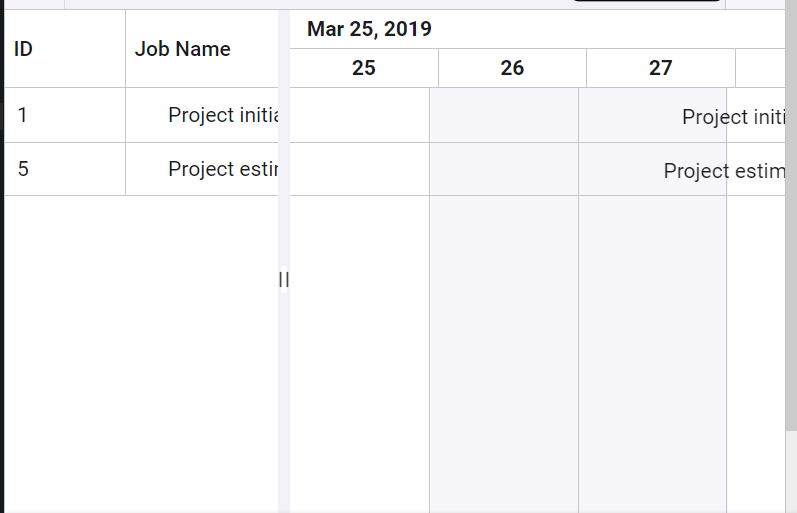Image resolution: width=797 pixels, height=513 pixels.
Task: Click day 25 in the timeline header
Action: (x=364, y=68)
